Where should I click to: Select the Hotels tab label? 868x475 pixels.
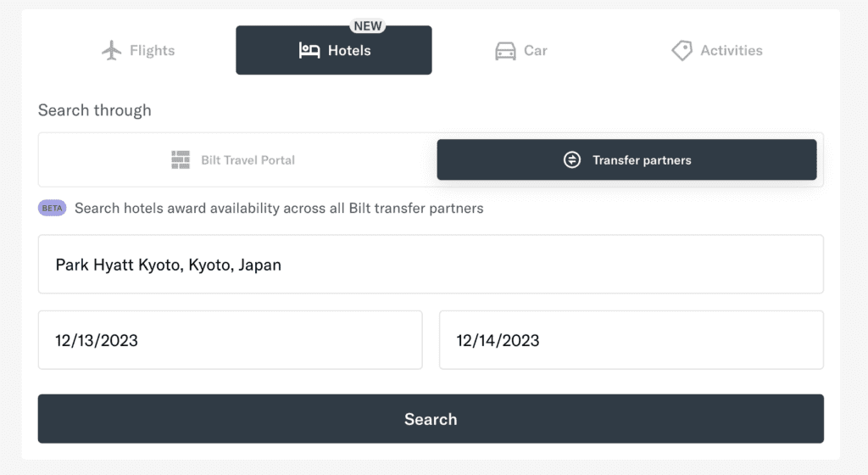349,51
